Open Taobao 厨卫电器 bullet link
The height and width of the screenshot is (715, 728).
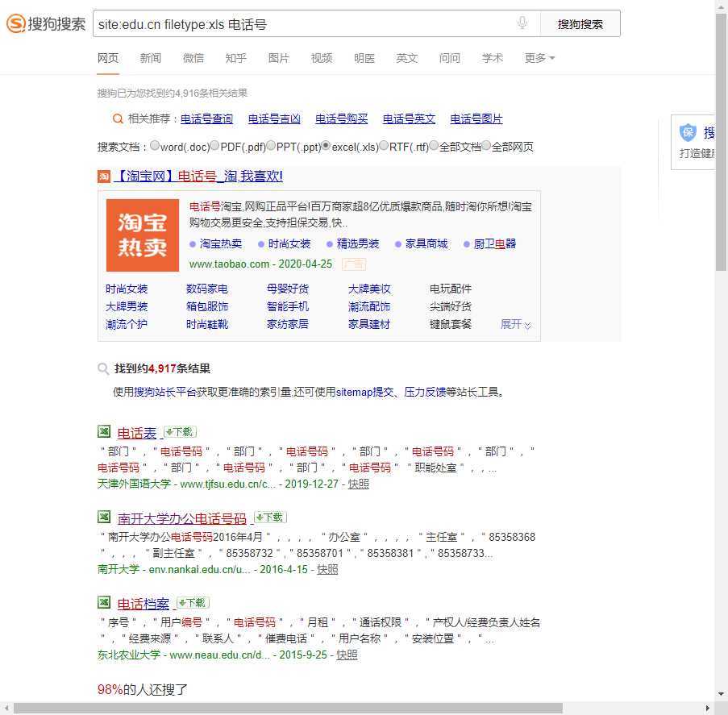point(495,243)
